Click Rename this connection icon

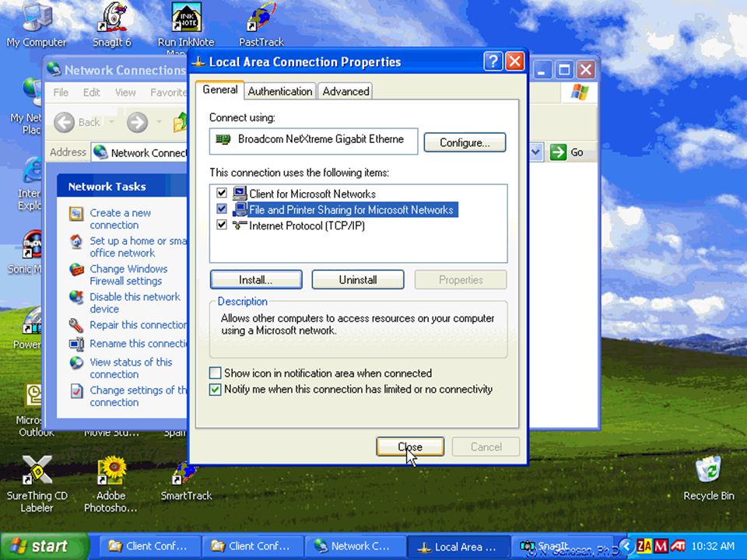pos(76,344)
